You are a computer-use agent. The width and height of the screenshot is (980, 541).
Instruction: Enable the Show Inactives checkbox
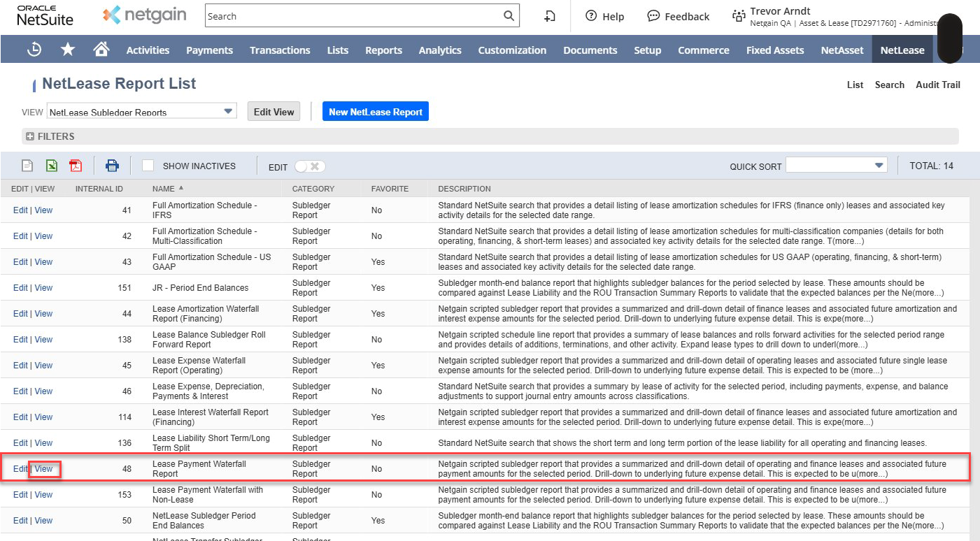pyautogui.click(x=148, y=166)
